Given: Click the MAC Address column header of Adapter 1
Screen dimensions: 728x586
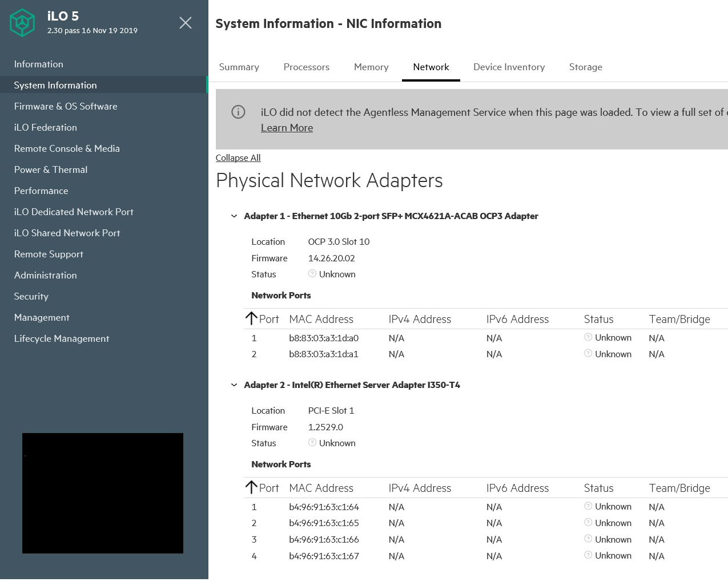Looking at the screenshot, I should click(321, 318).
